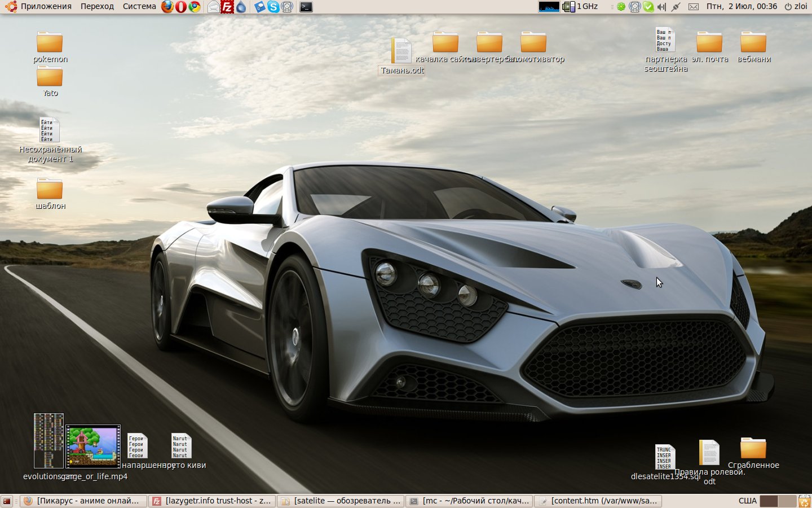Launch Google Chrome from the top panel
Screen dimensions: 812x508
[195, 7]
